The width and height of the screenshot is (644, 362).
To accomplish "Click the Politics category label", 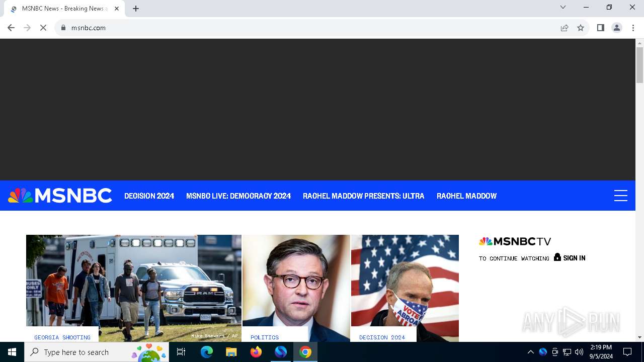I will 265,337.
